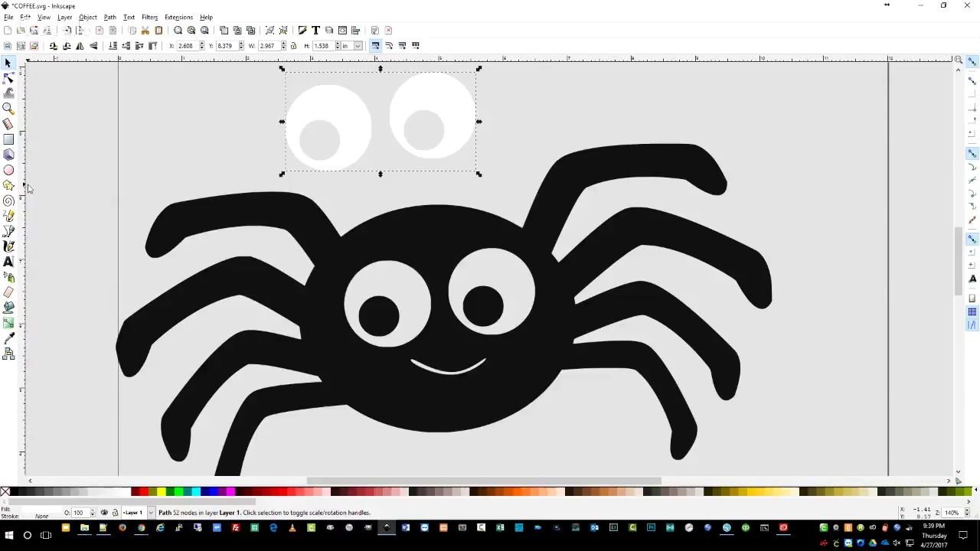The height and width of the screenshot is (551, 980).
Task: Activate the Star polygon tool
Action: [8, 185]
